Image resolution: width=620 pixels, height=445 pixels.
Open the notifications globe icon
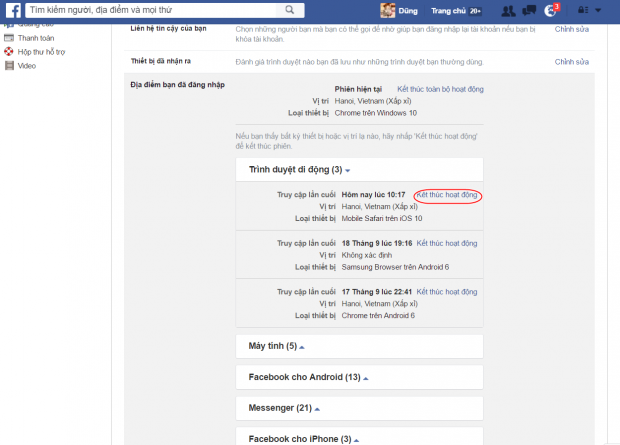tap(549, 11)
